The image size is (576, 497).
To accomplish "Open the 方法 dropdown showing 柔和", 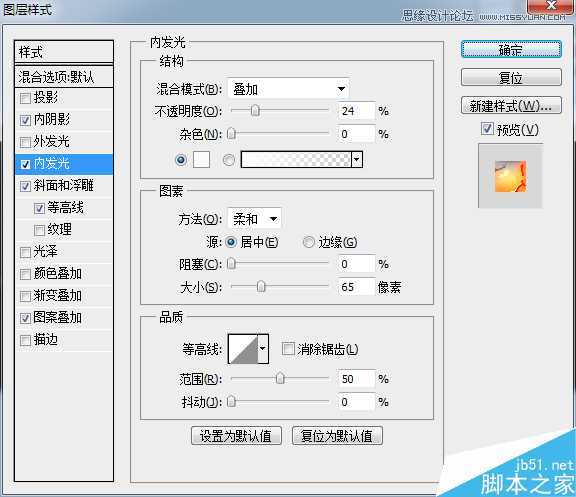I will [255, 219].
